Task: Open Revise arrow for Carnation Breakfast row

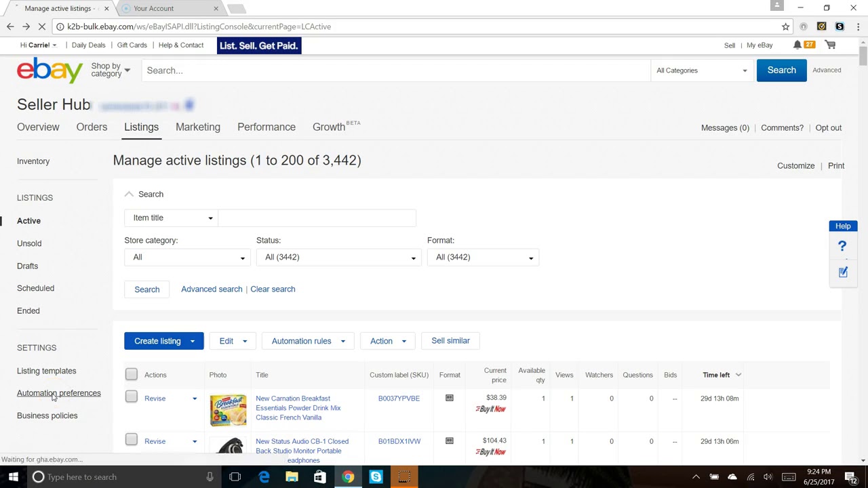Action: (x=195, y=399)
